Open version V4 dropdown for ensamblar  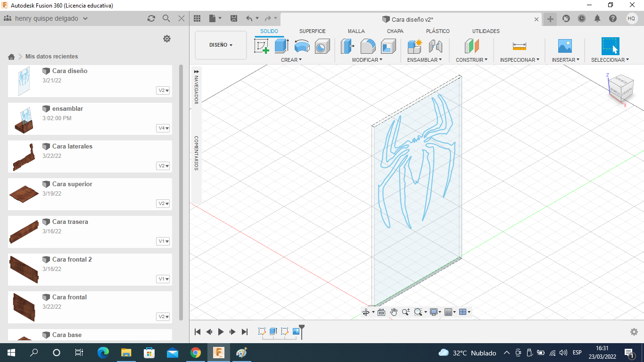coord(163,128)
